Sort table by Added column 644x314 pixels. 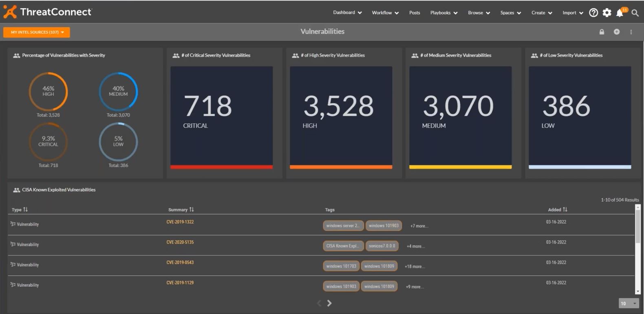(x=558, y=210)
